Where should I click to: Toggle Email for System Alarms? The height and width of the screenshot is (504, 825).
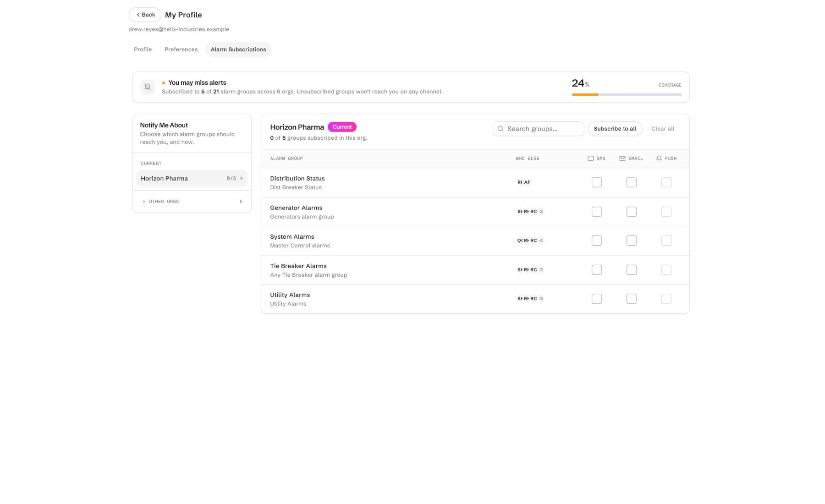[631, 241]
